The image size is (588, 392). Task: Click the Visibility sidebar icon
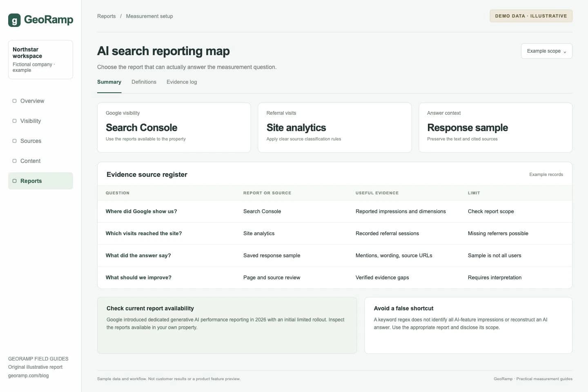pyautogui.click(x=15, y=121)
